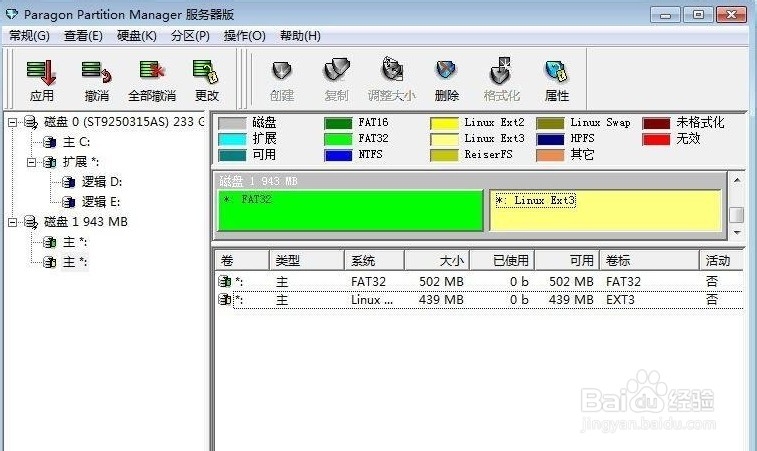Sort by the 可用 column header
The image size is (757, 451).
567,261
